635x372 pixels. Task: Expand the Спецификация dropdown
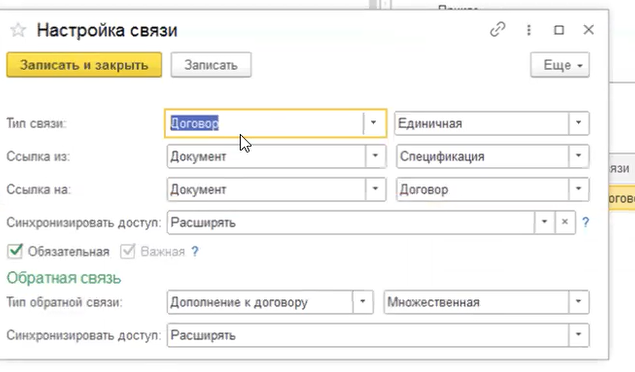coord(578,156)
